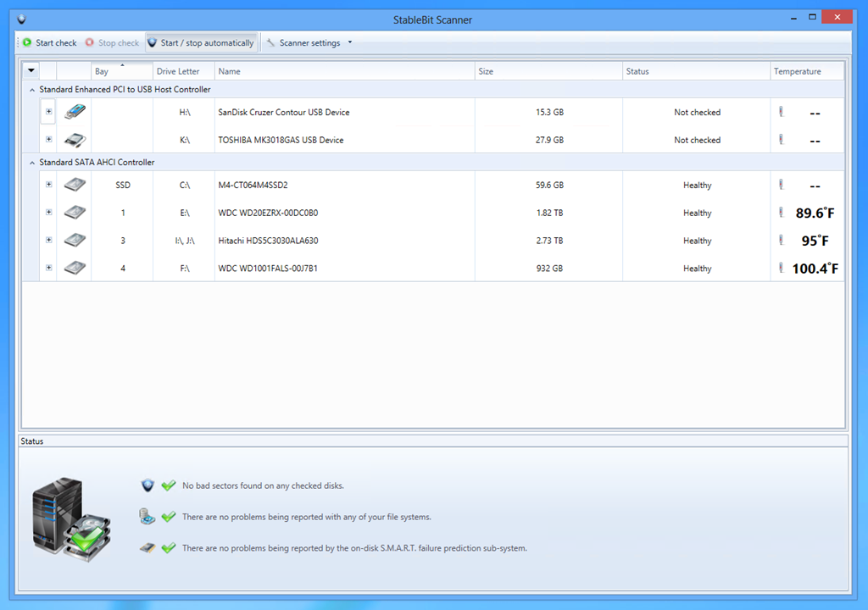
Task: Click the shield icon for bad sectors status
Action: click(x=147, y=485)
